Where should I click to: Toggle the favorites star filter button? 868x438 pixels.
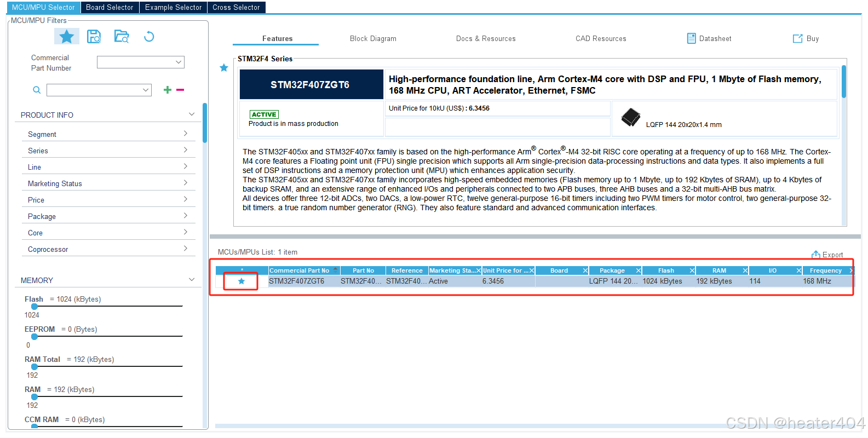[67, 37]
